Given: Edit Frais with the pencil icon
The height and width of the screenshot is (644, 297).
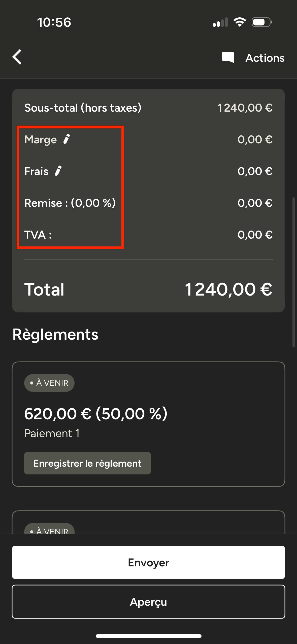Looking at the screenshot, I should point(58,171).
